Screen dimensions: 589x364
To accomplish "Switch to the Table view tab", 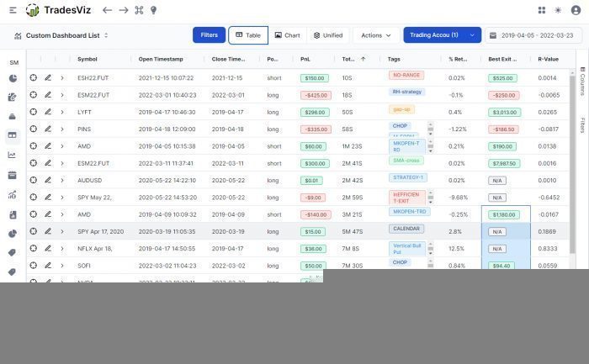I will 248,35.
